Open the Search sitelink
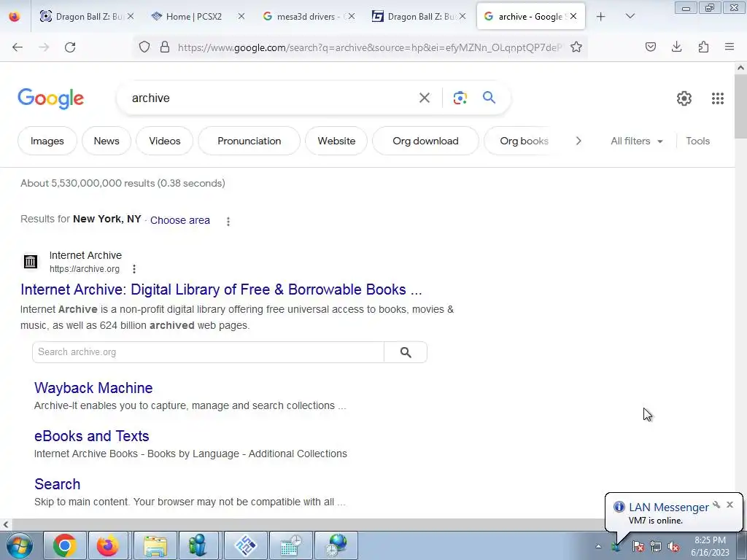Image resolution: width=747 pixels, height=560 pixels. [x=57, y=484]
